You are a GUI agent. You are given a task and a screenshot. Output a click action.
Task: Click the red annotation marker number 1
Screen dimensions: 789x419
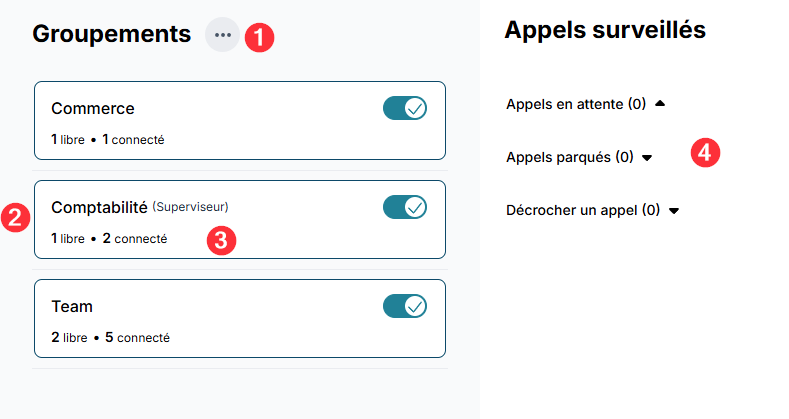point(259,38)
